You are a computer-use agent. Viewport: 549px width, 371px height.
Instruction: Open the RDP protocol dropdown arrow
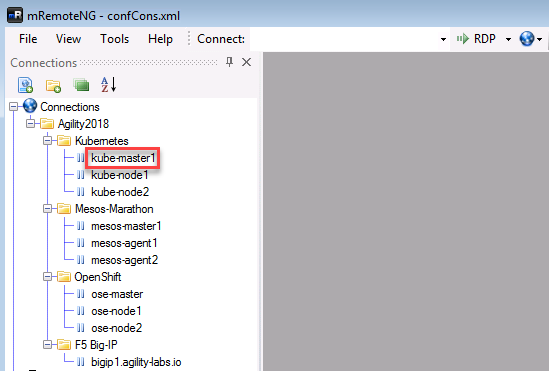[x=508, y=39]
